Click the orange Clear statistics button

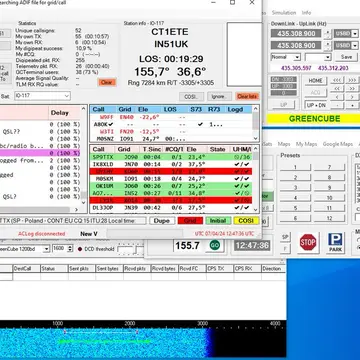[107, 82]
